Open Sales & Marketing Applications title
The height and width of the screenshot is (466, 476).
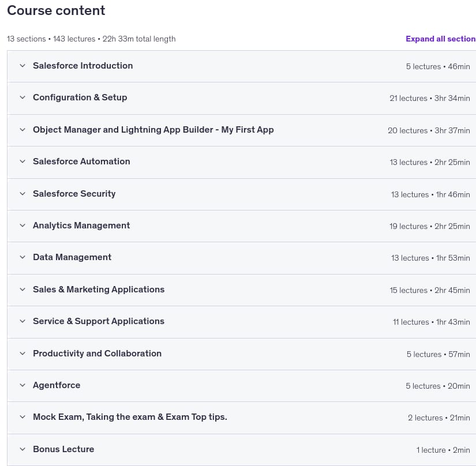tap(99, 290)
